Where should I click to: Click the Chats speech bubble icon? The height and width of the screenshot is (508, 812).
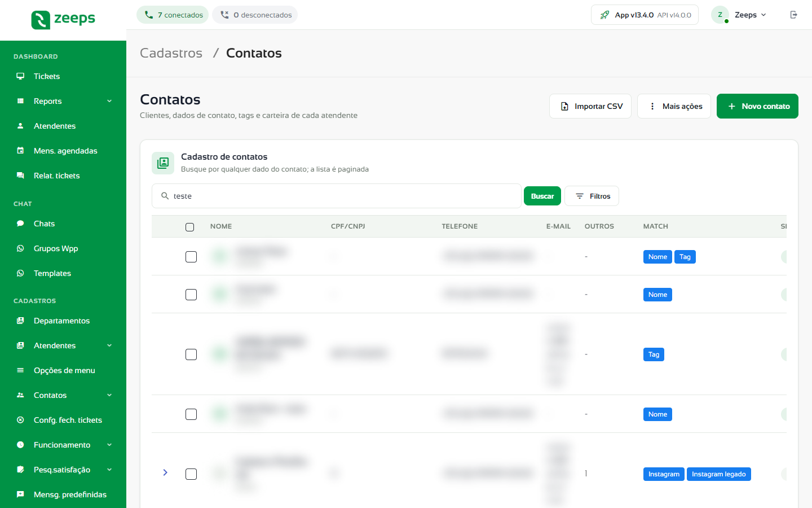coord(20,224)
